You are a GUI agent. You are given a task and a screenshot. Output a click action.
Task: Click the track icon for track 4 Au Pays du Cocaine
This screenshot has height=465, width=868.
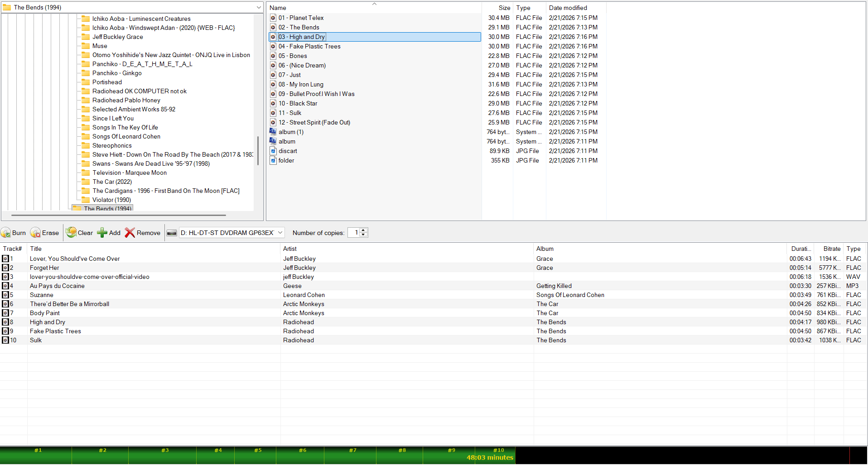pos(5,286)
